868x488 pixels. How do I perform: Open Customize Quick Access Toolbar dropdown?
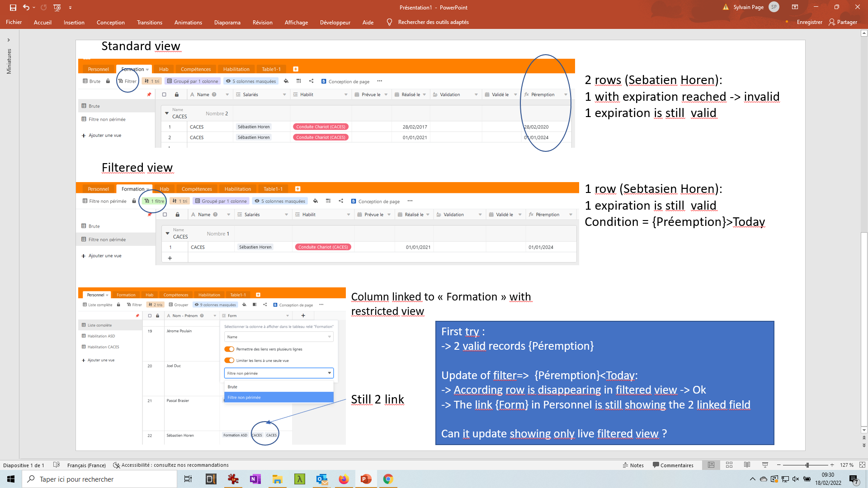coord(70,8)
